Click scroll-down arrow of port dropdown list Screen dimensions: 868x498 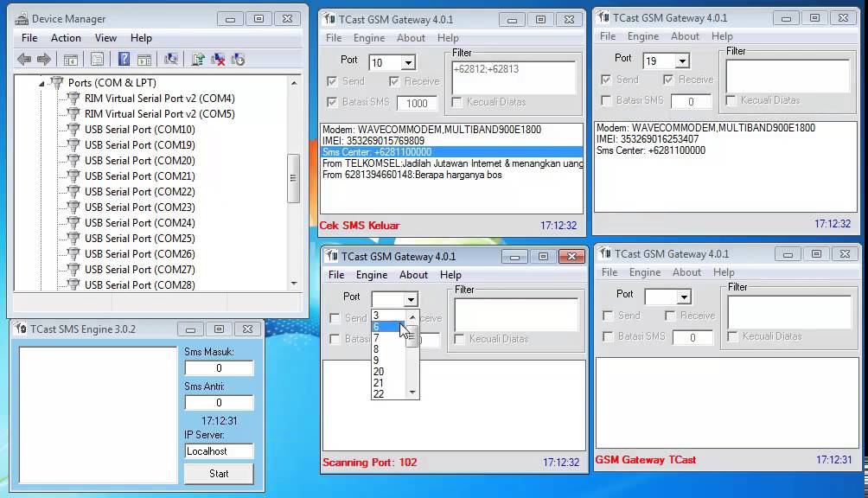(x=412, y=393)
